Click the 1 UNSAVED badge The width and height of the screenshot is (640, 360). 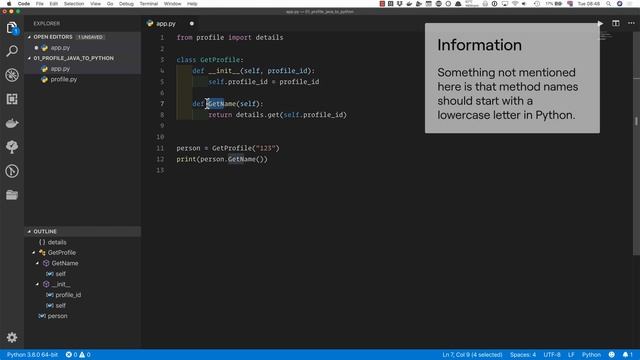(90, 37)
